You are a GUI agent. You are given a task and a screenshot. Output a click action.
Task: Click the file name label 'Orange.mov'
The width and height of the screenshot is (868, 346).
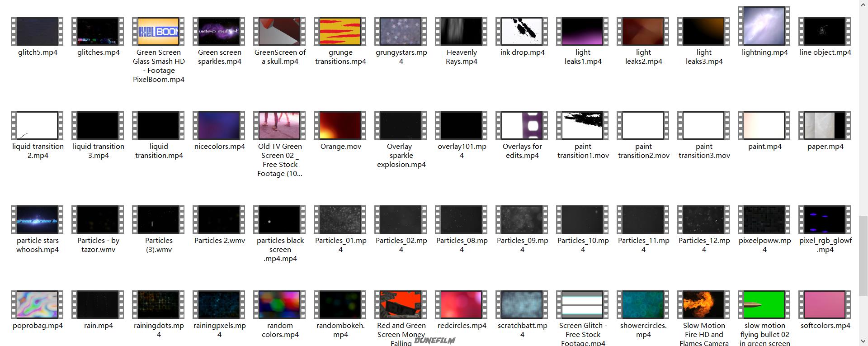pos(340,147)
